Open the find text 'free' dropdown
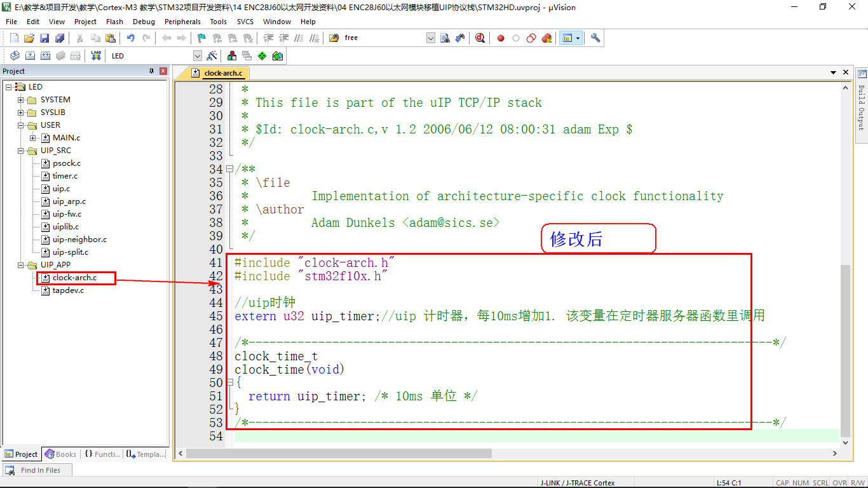This screenshot has height=488, width=868. pos(431,38)
